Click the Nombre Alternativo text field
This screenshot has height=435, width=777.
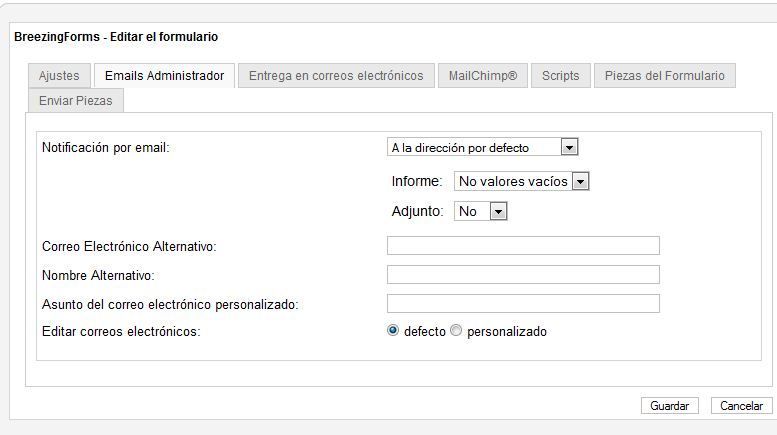coord(523,274)
